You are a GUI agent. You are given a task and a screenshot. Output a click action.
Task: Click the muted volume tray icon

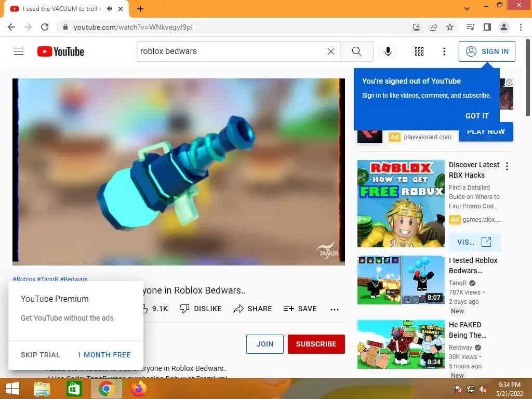(x=483, y=389)
